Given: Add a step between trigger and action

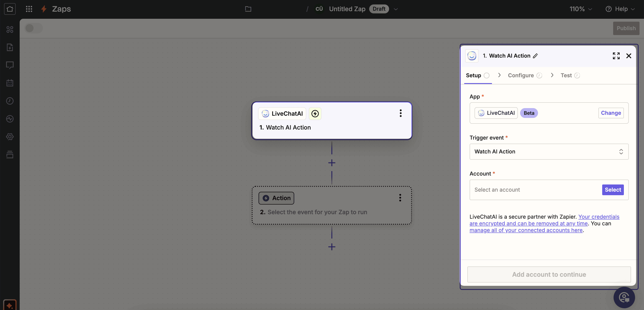Looking at the screenshot, I should tap(332, 163).
